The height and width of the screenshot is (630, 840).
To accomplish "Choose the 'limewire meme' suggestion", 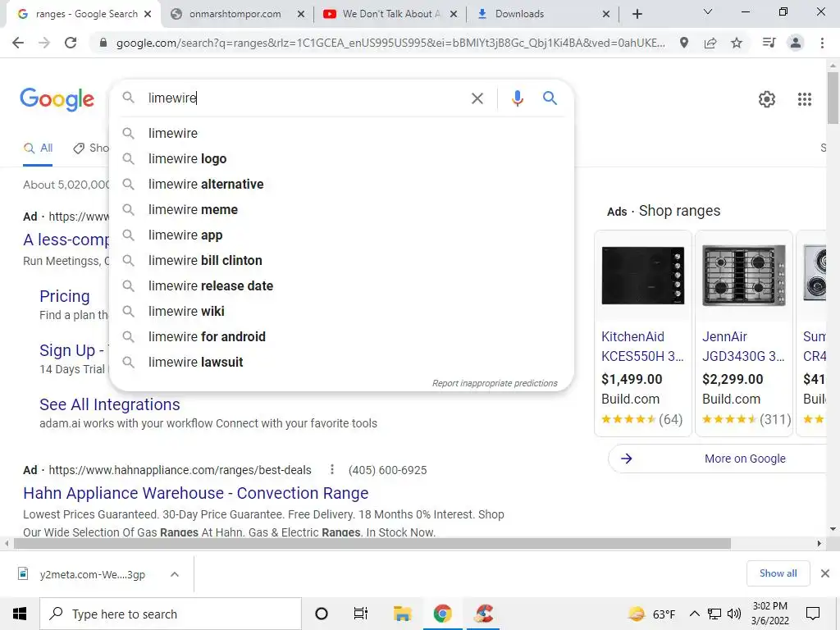I will tap(342, 209).
